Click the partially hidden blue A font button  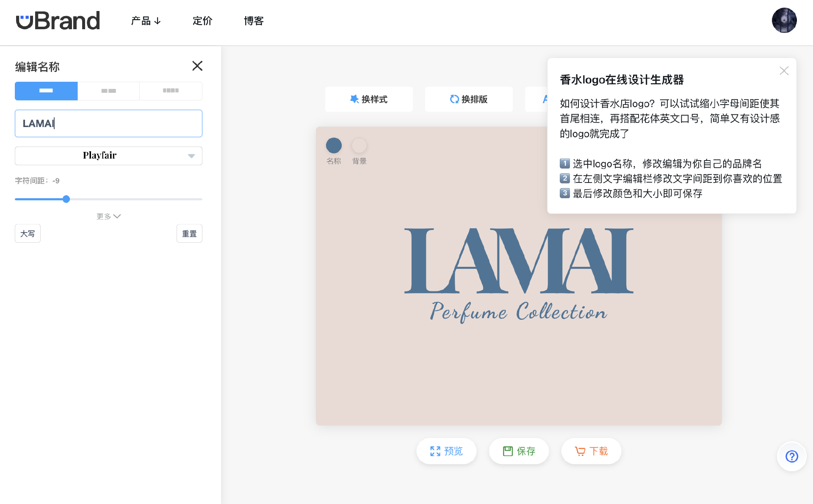click(x=545, y=99)
